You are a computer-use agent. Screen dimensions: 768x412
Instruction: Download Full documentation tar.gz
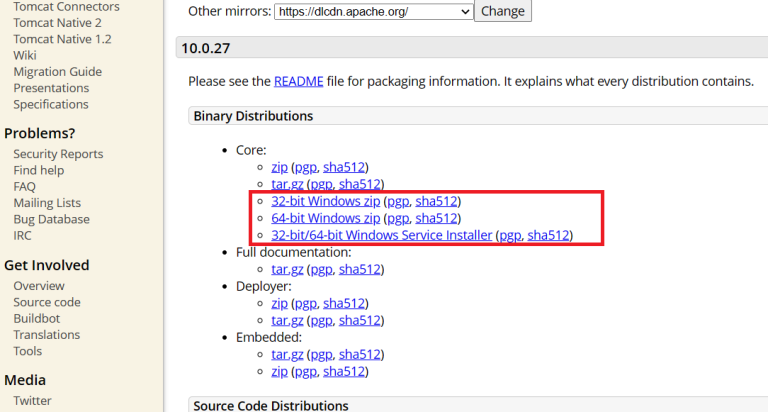pyautogui.click(x=287, y=269)
